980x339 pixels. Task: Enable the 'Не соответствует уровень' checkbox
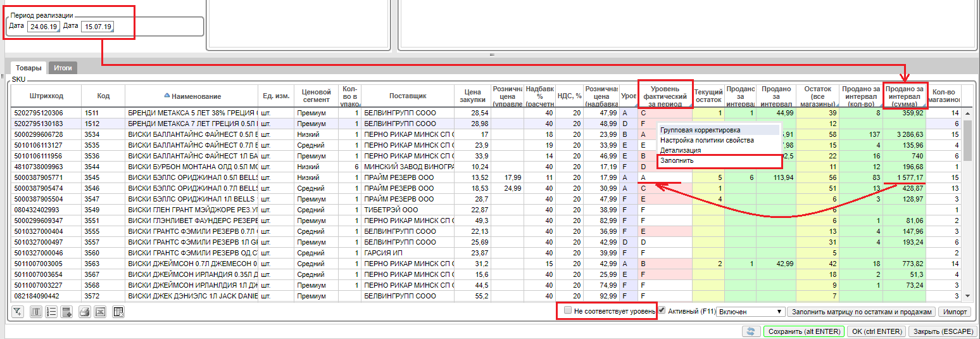coord(568,310)
